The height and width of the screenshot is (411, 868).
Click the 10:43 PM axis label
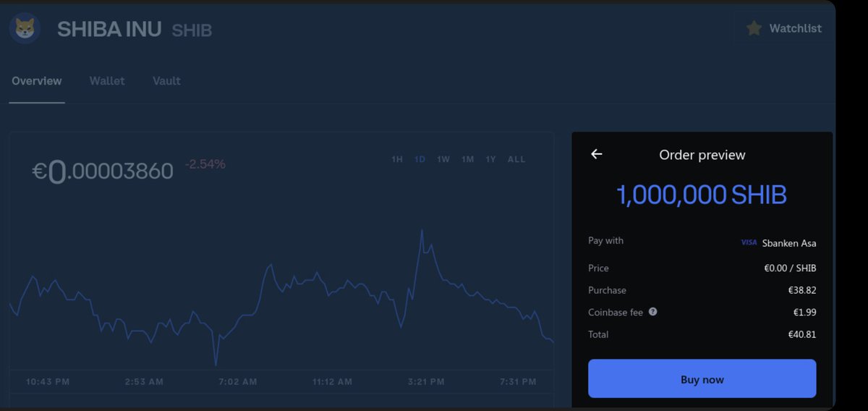[x=48, y=381]
